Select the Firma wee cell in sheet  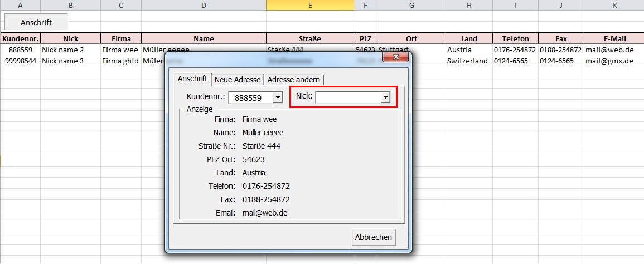click(120, 50)
